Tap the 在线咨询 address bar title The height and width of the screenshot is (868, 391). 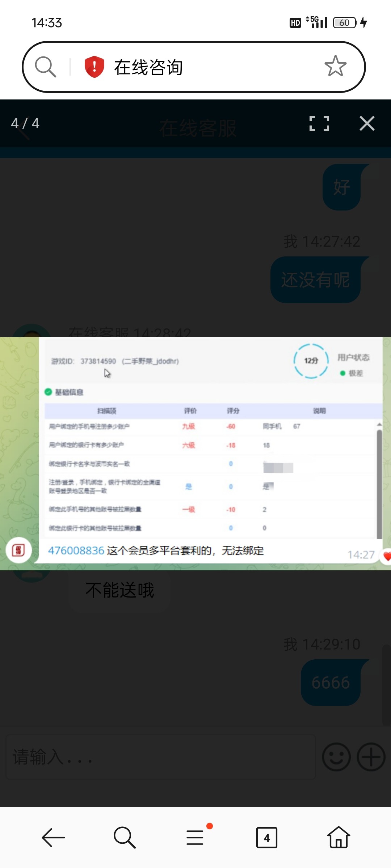(x=148, y=67)
